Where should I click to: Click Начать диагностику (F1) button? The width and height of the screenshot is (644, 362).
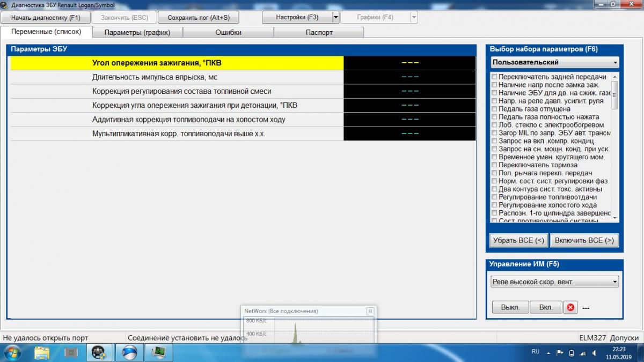pyautogui.click(x=46, y=17)
